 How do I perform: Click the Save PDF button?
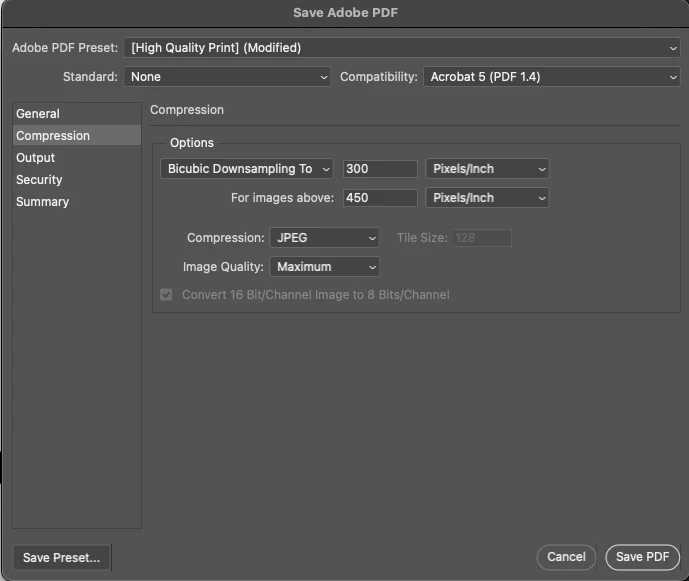click(642, 557)
